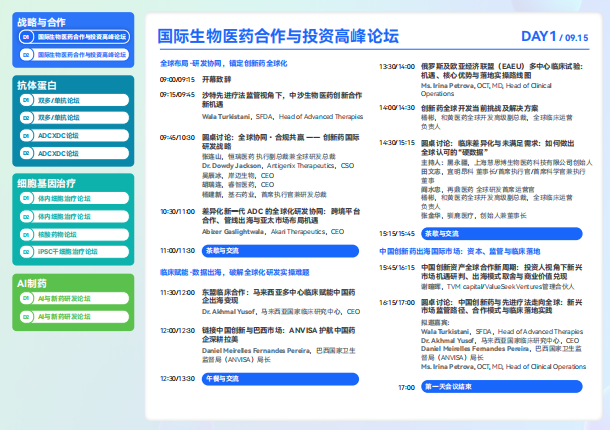This screenshot has height=430, width=610.
Task: Open the D2 ADC XDC论坛 entry
Action: point(74,153)
